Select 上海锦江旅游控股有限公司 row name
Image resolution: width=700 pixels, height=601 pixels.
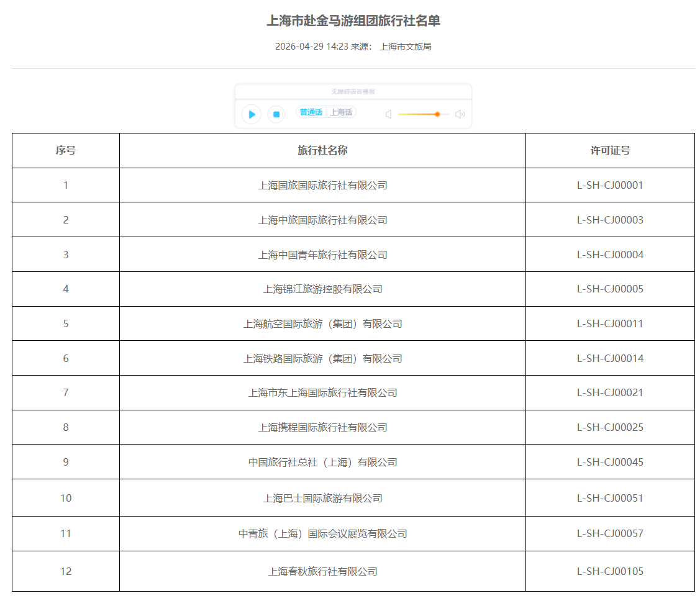(322, 289)
